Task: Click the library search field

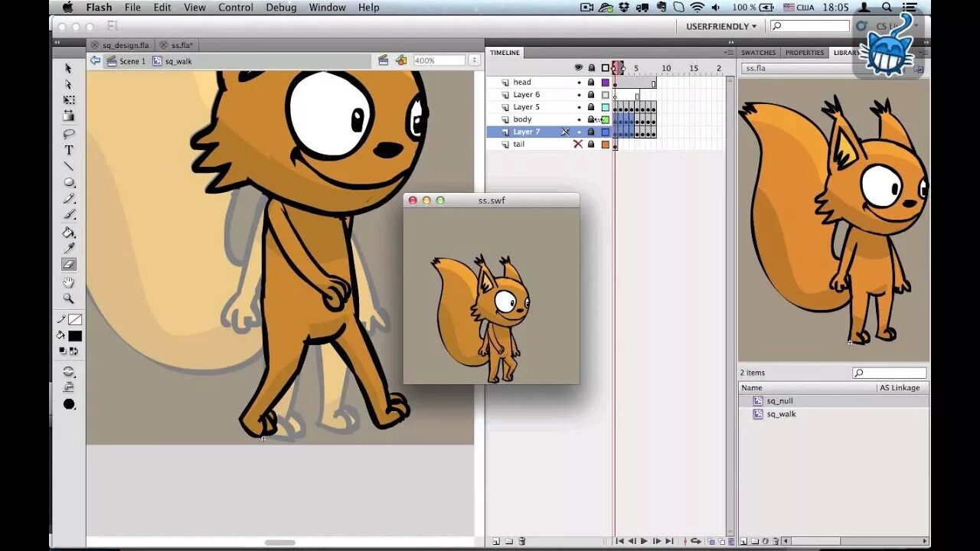Action: coord(889,373)
